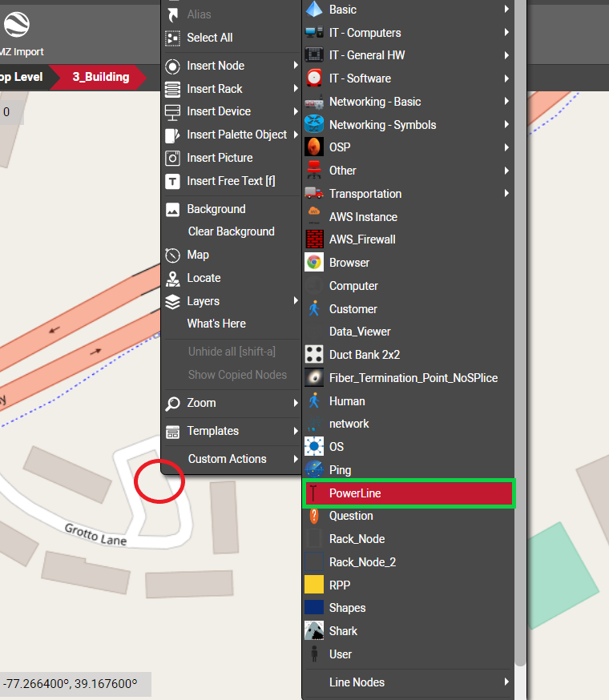Select the yellow RPP icon

click(x=314, y=585)
